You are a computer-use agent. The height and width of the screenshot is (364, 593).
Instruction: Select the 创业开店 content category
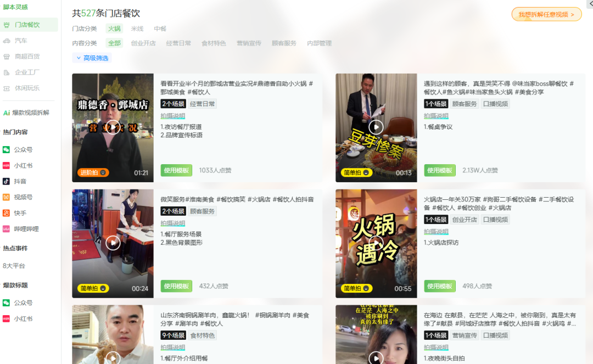pos(143,43)
